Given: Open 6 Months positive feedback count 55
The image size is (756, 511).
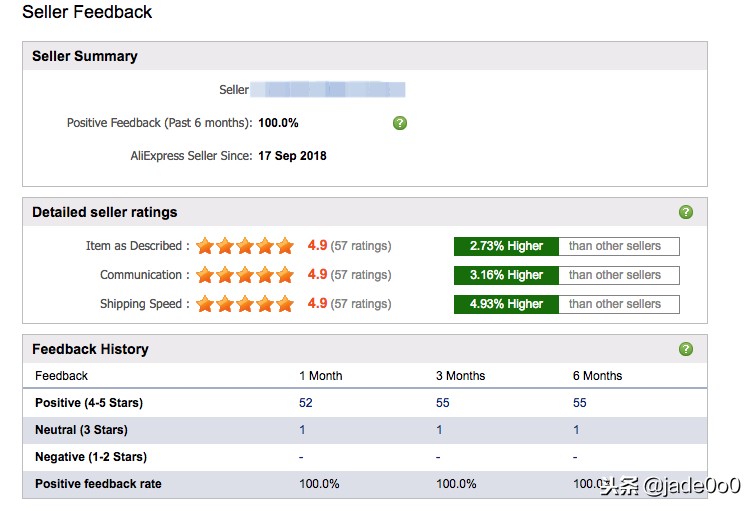Looking at the screenshot, I should click(x=580, y=403).
